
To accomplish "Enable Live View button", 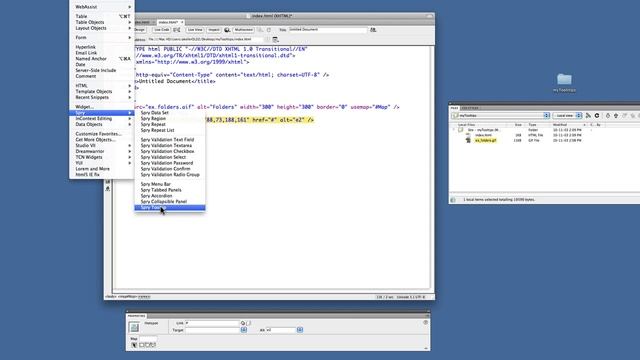I will click(195, 30).
